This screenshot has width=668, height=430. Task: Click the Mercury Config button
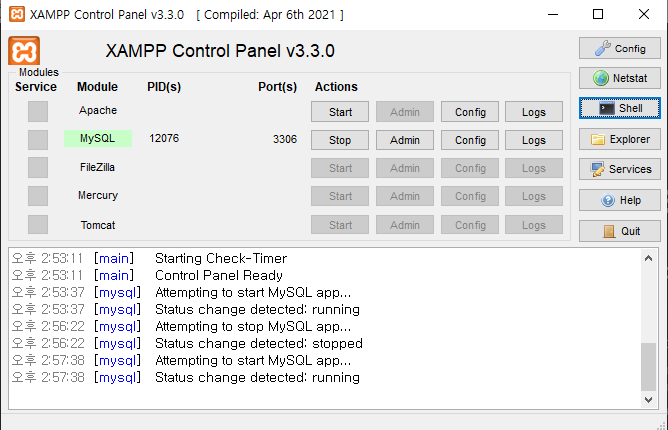tap(470, 196)
